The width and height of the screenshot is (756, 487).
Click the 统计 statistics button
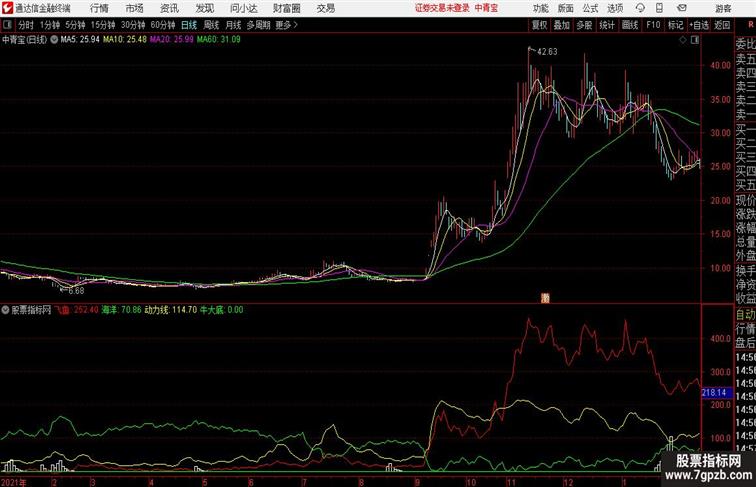(x=607, y=25)
